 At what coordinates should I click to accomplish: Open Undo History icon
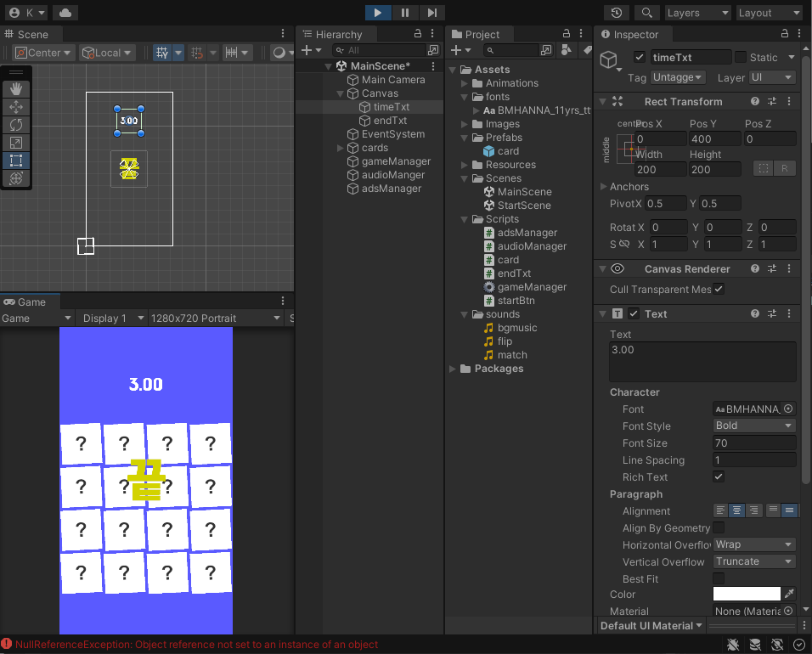617,13
